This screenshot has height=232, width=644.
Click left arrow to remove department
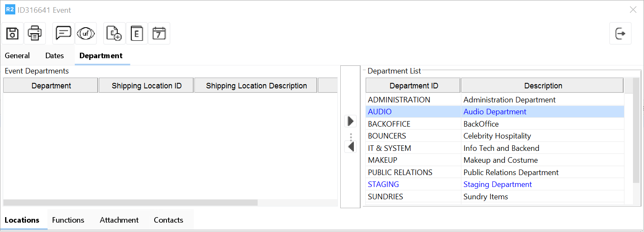click(x=350, y=147)
